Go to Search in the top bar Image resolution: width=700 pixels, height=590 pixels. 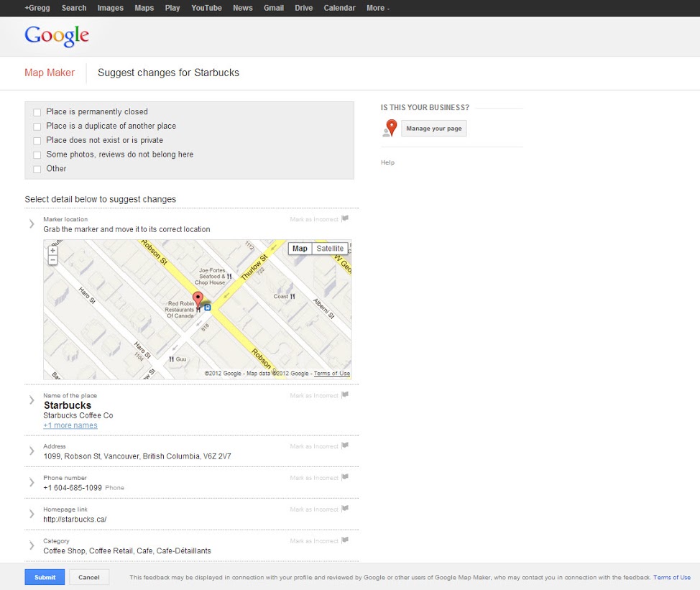click(x=74, y=8)
